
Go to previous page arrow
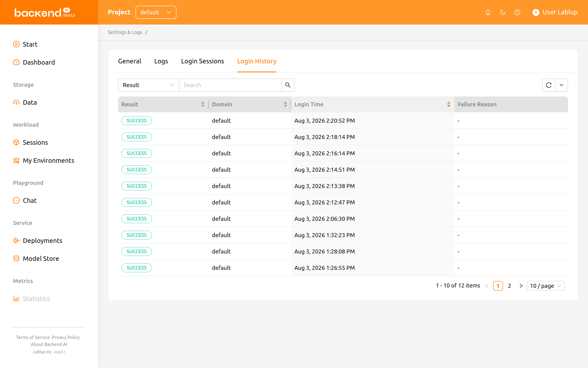point(487,286)
